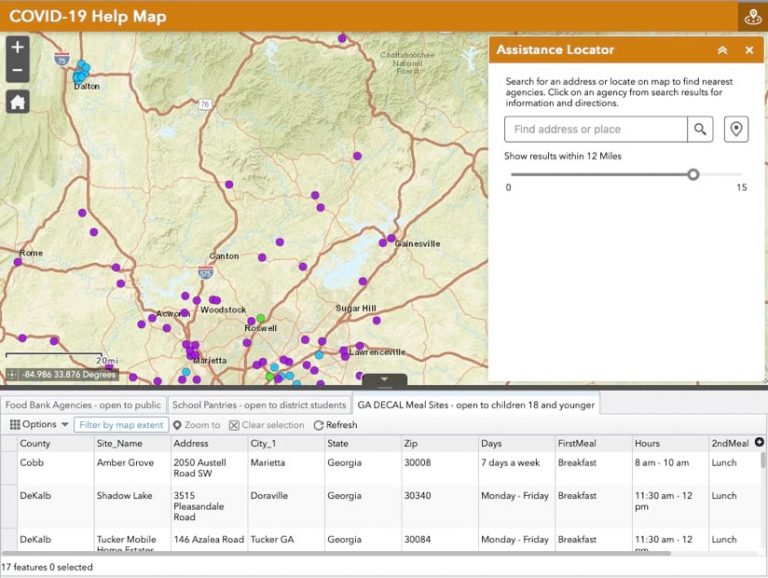Select the Shadow Lake row selector

coord(9,506)
